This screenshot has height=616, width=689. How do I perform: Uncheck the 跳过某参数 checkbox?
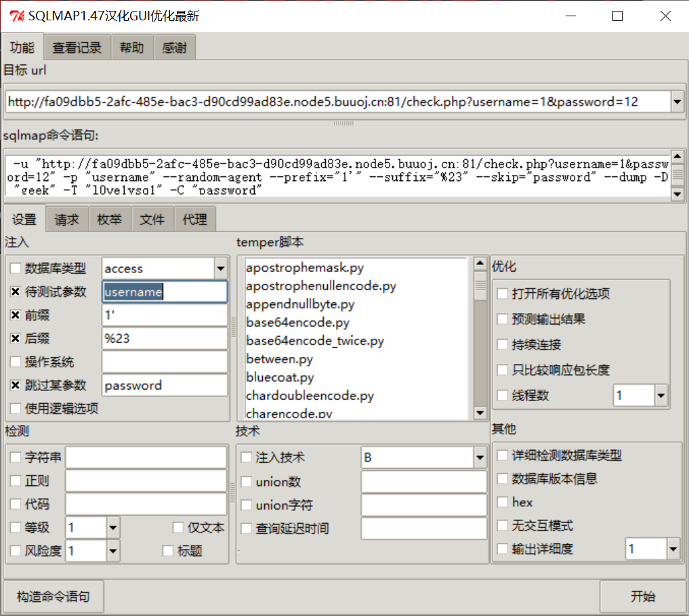[16, 385]
